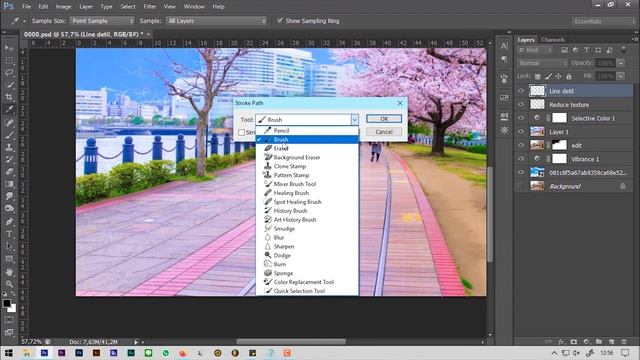
Task: Click Filter for type layers icon
Action: click(587, 50)
